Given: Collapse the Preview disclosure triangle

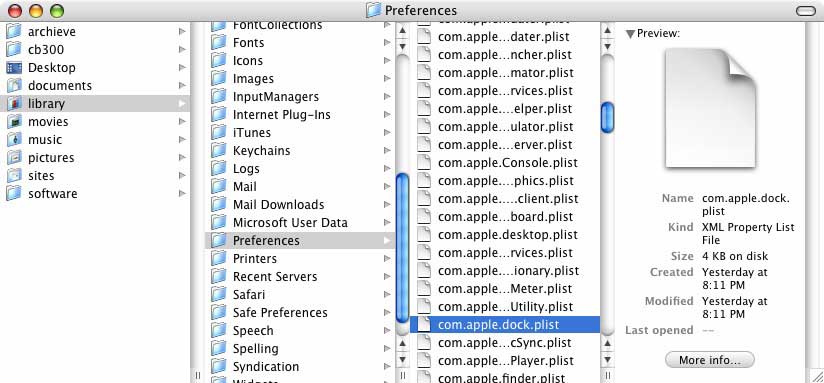Looking at the screenshot, I should point(630,34).
